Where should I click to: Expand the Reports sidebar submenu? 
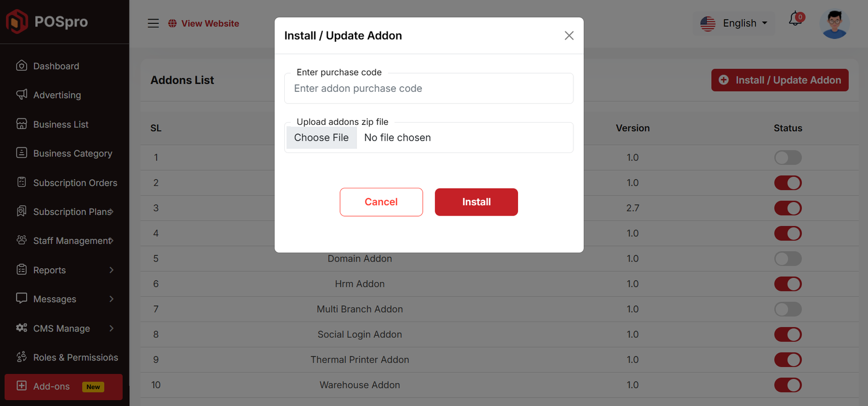tap(111, 270)
